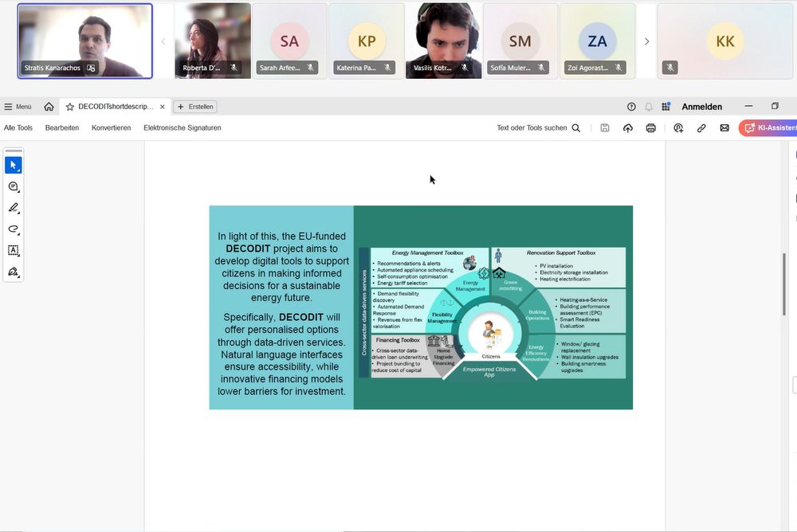The width and height of the screenshot is (797, 532).
Task: Click the document vertical scrollbar thumb
Action: (784, 284)
